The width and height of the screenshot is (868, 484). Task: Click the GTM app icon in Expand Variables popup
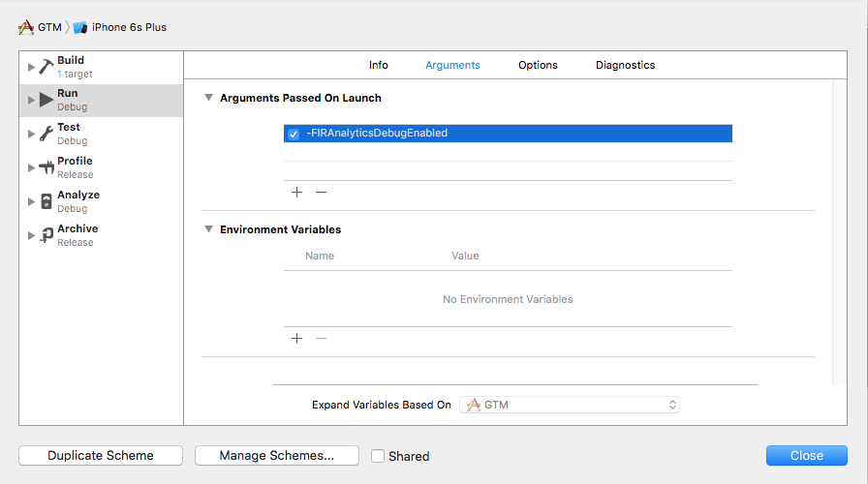click(474, 405)
